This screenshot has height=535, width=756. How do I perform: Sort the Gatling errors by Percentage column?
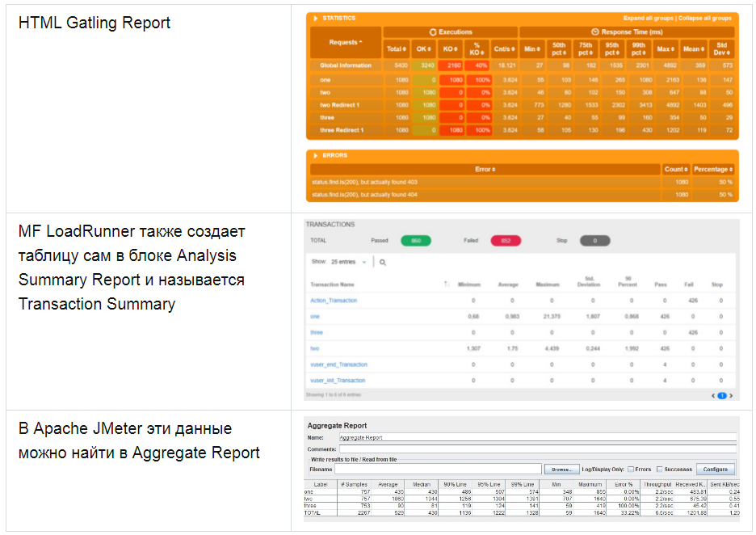713,170
